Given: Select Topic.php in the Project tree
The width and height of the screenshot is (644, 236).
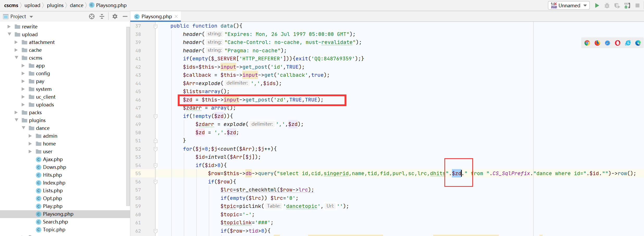Looking at the screenshot, I should pos(54,229).
